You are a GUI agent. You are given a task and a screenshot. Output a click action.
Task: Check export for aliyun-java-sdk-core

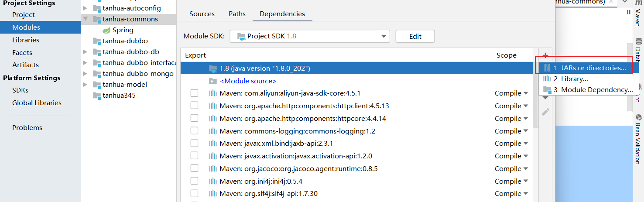[194, 93]
